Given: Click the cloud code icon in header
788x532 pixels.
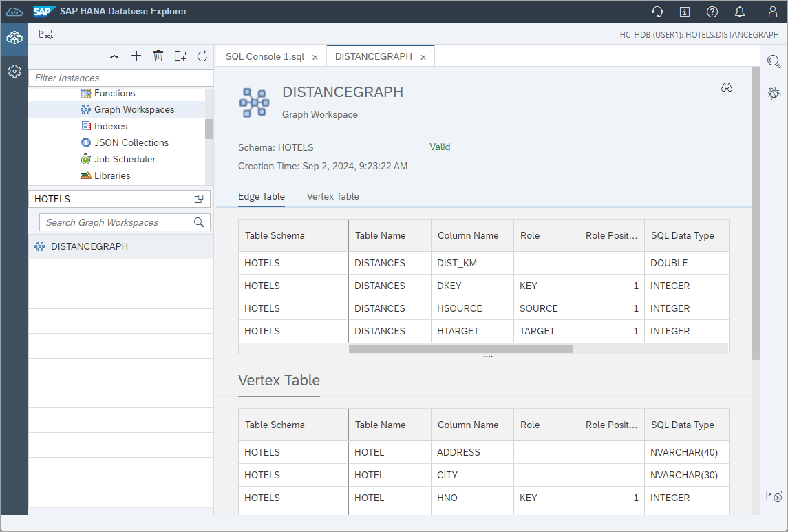Looking at the screenshot, I should coord(14,11).
